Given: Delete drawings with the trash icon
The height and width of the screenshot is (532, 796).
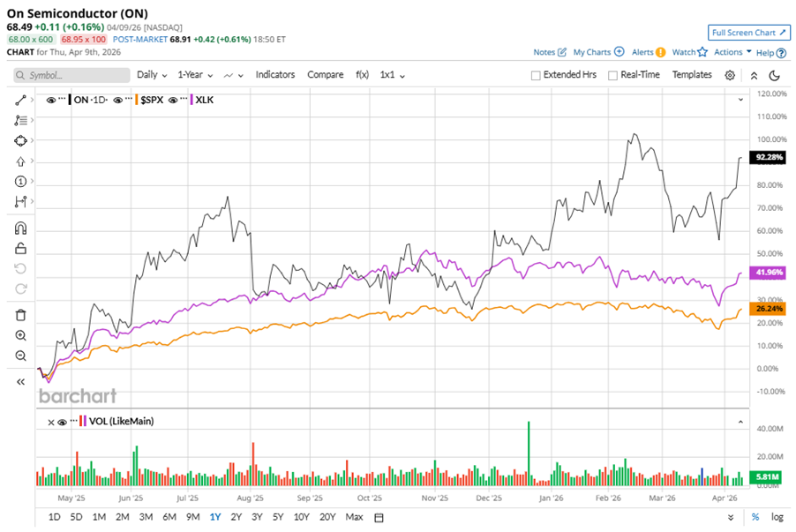Looking at the screenshot, I should [x=21, y=315].
